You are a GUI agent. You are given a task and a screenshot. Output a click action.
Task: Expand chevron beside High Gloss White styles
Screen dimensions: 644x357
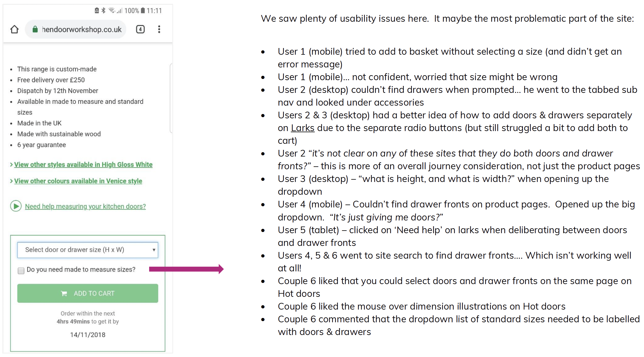coord(11,165)
